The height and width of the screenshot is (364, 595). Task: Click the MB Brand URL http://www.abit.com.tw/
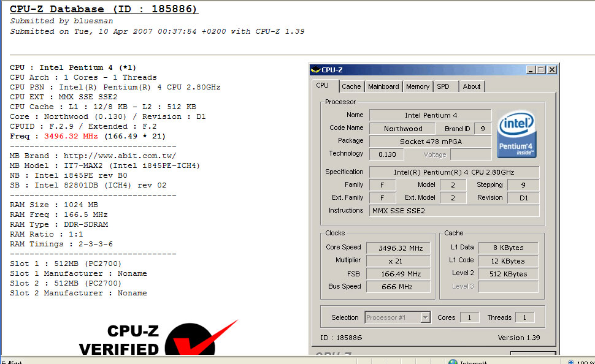[x=120, y=156]
